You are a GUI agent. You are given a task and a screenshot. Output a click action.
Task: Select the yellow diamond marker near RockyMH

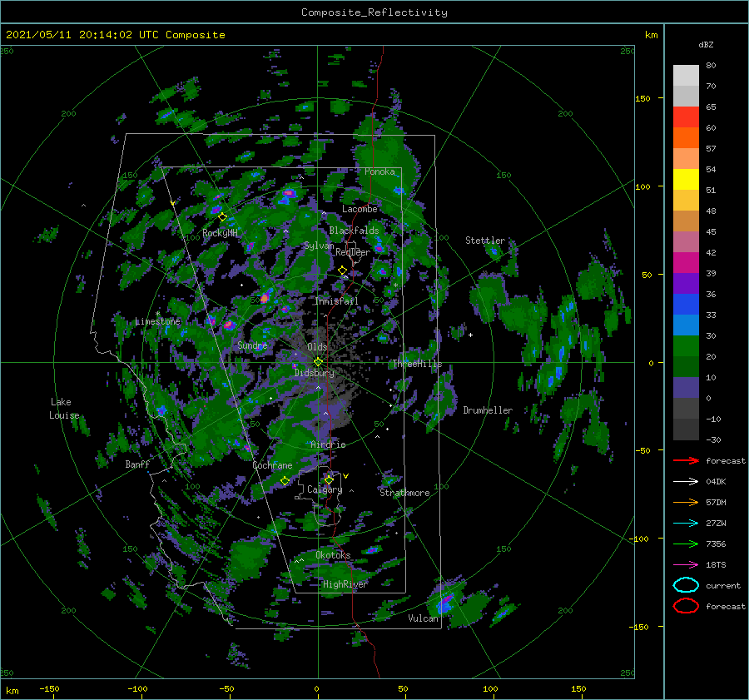[x=222, y=217]
